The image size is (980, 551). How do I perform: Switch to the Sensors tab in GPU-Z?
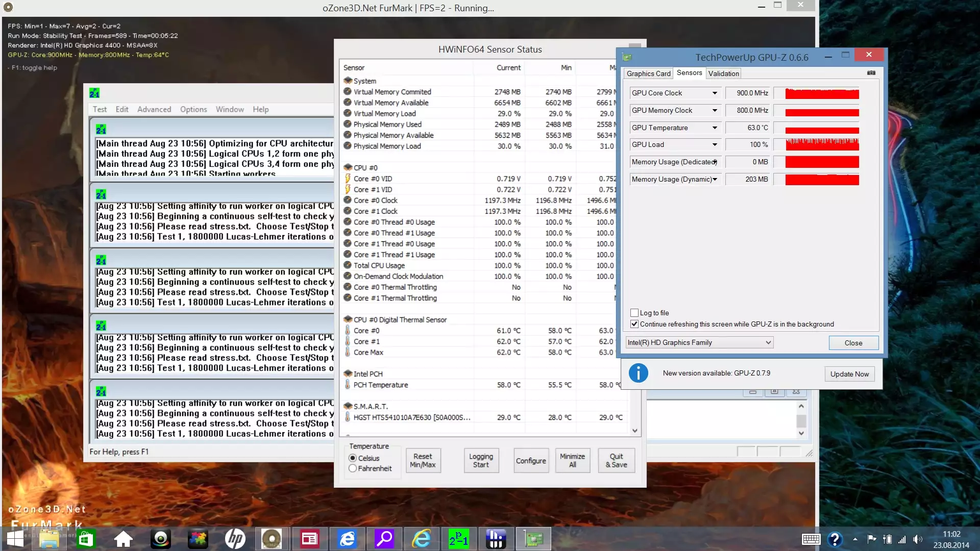(x=689, y=73)
